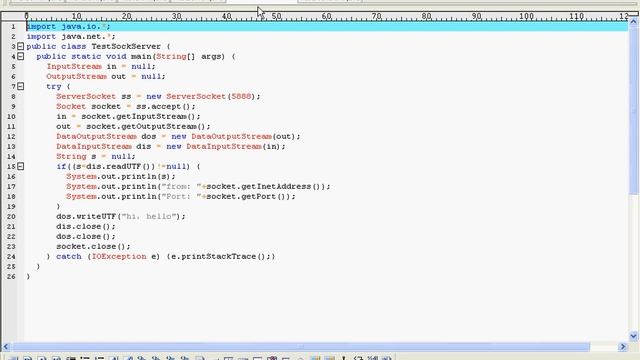Click on 'import java.net.*;' text
The width and height of the screenshot is (640, 360).
click(x=71, y=36)
